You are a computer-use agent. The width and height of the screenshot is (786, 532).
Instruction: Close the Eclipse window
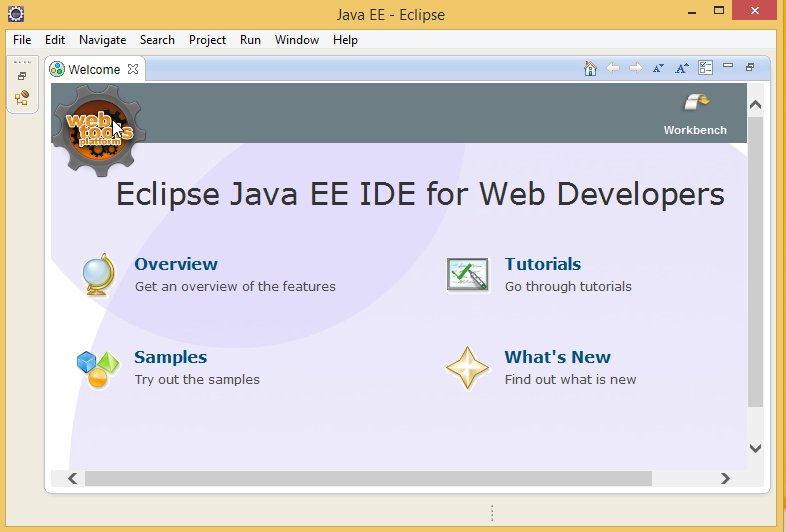click(x=755, y=11)
